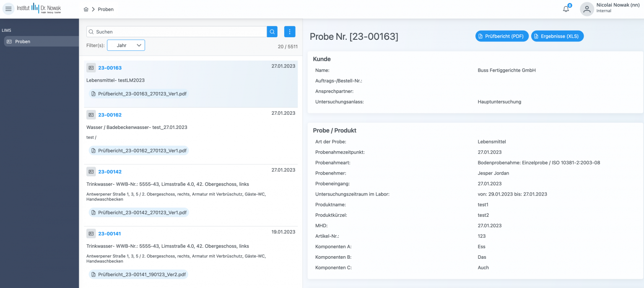Open sample 23-00163 link

click(110, 68)
